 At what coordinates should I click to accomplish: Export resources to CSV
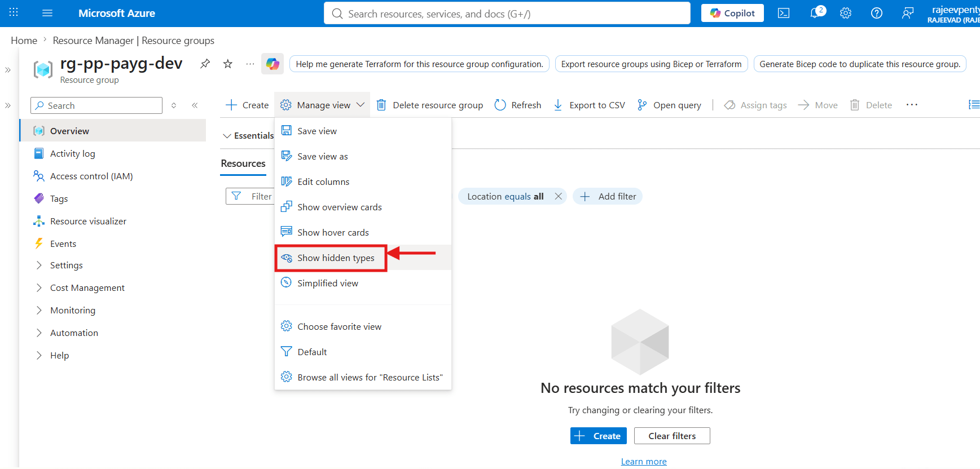(x=590, y=105)
